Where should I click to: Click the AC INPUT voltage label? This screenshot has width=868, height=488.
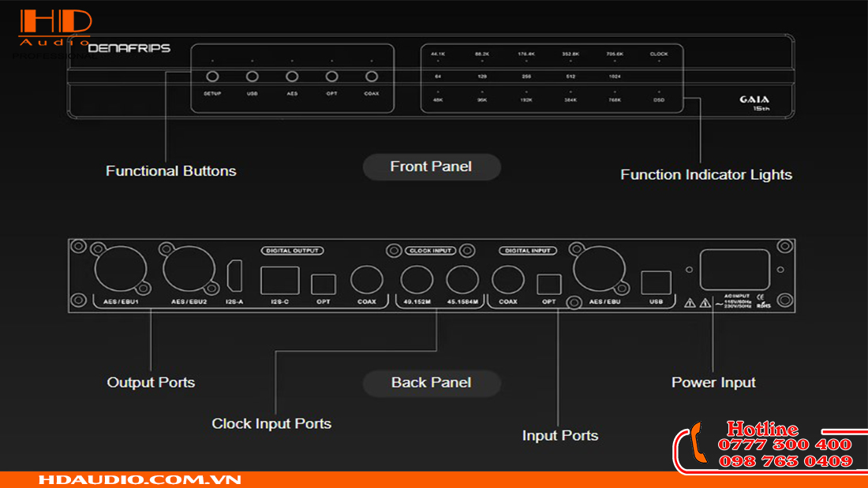(x=737, y=301)
